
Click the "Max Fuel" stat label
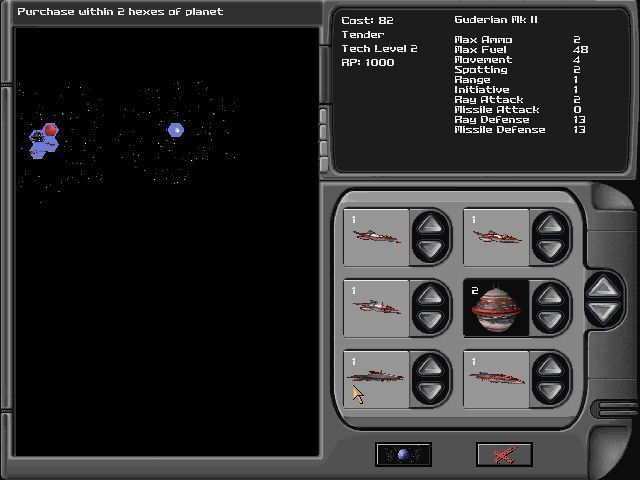pyautogui.click(x=480, y=49)
